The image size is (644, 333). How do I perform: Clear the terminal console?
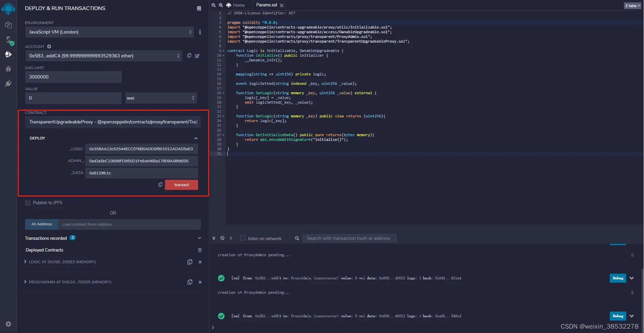(x=222, y=238)
